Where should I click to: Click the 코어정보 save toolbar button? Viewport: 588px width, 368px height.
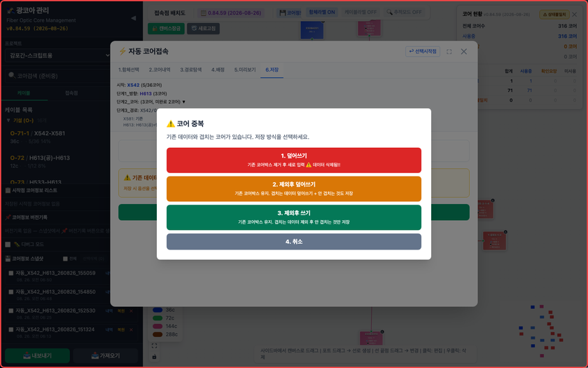click(x=290, y=13)
